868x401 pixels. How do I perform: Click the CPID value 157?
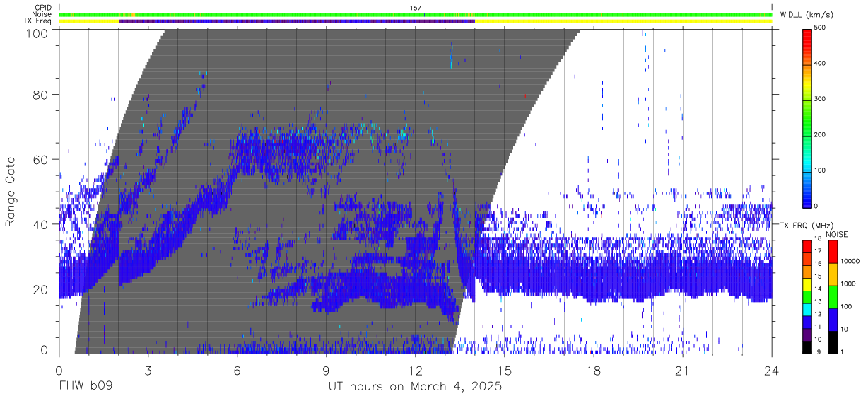[x=416, y=8]
